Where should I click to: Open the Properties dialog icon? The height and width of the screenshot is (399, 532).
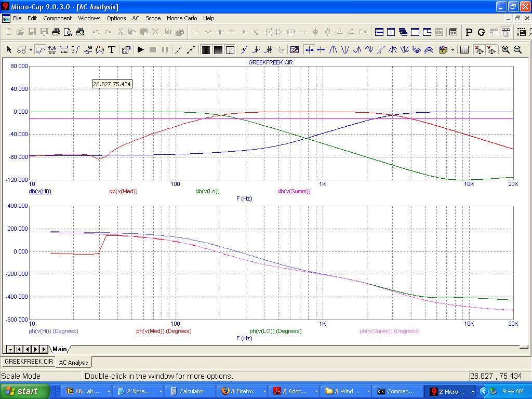point(126,50)
